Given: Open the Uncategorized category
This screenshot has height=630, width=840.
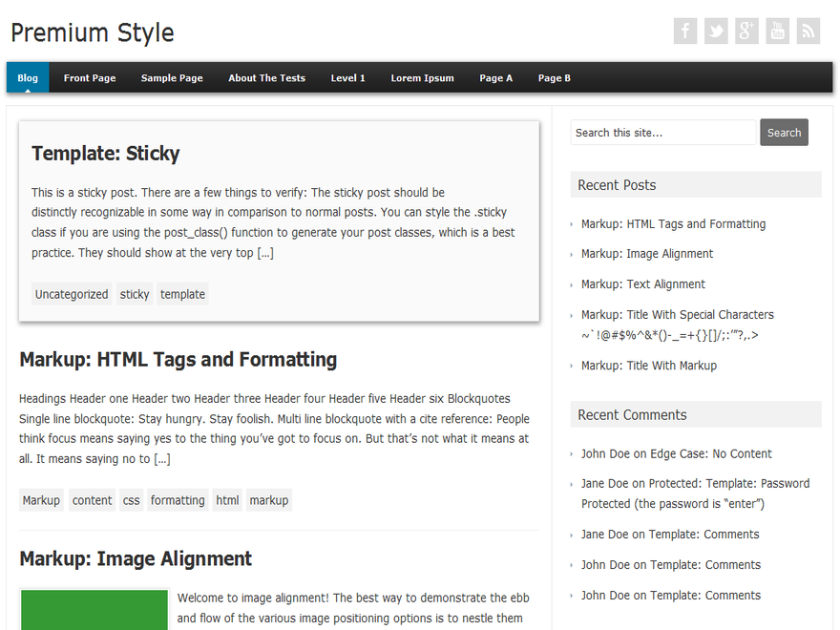Looking at the screenshot, I should click(71, 294).
